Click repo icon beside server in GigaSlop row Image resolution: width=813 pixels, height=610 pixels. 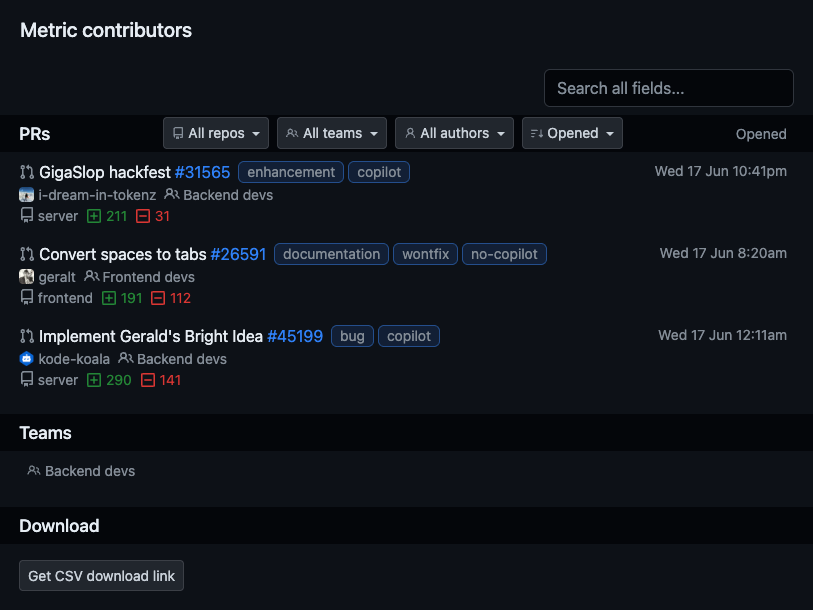(27, 215)
